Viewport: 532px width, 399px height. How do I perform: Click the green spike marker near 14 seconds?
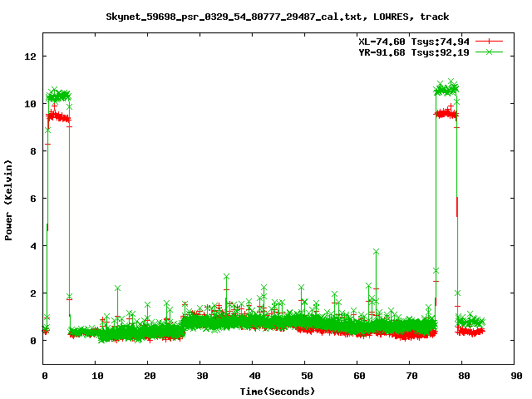[117, 288]
